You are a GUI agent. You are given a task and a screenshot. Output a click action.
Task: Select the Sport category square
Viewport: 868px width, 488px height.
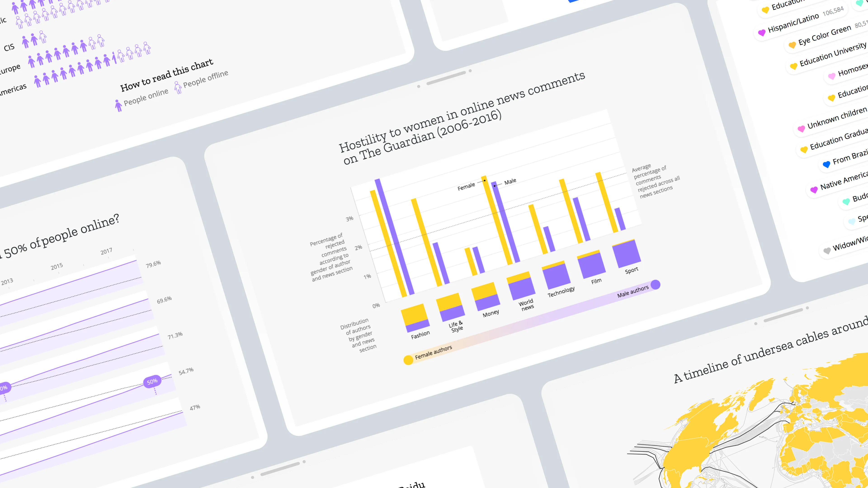[626, 253]
